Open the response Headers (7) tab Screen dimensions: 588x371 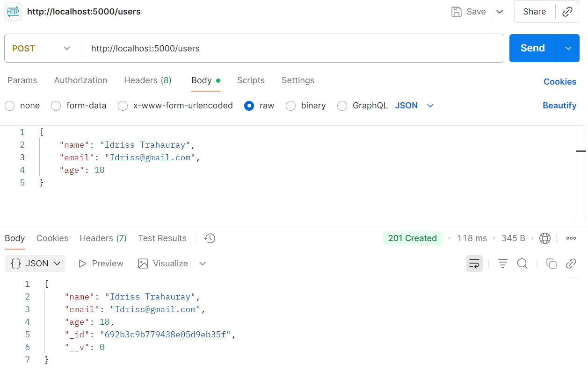pos(103,238)
